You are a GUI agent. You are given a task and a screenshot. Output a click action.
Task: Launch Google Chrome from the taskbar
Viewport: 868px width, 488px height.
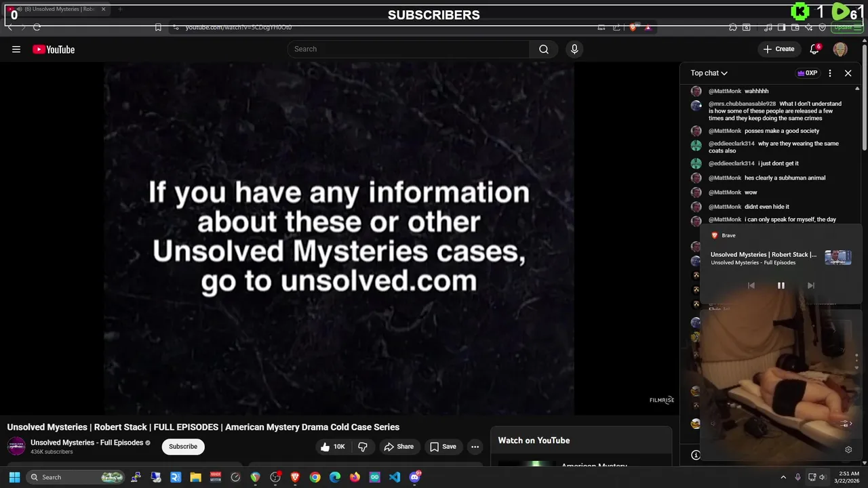coord(315,477)
